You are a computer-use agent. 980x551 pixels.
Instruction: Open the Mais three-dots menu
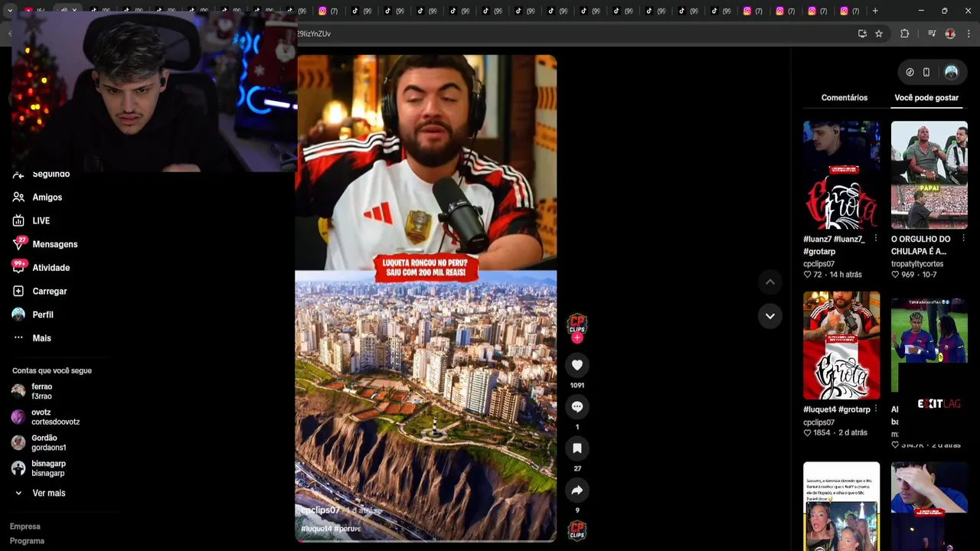(x=18, y=338)
